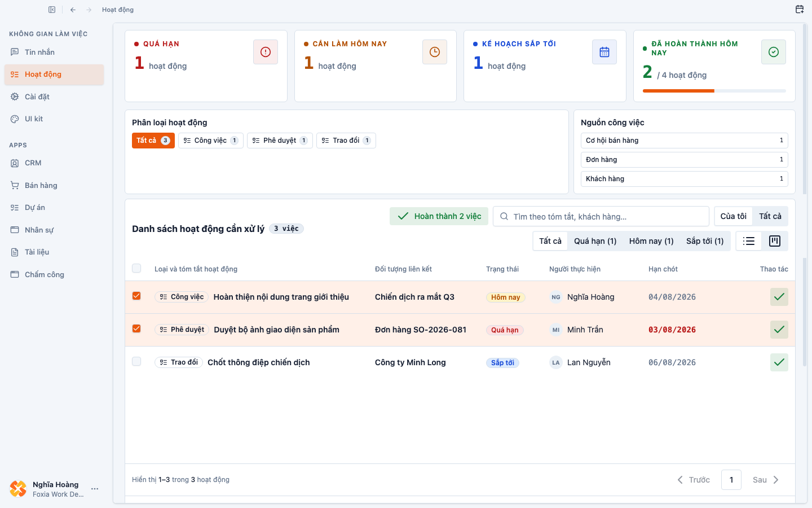Uncheck the Duyệt bộ ảnh row checkbox

[136, 329]
